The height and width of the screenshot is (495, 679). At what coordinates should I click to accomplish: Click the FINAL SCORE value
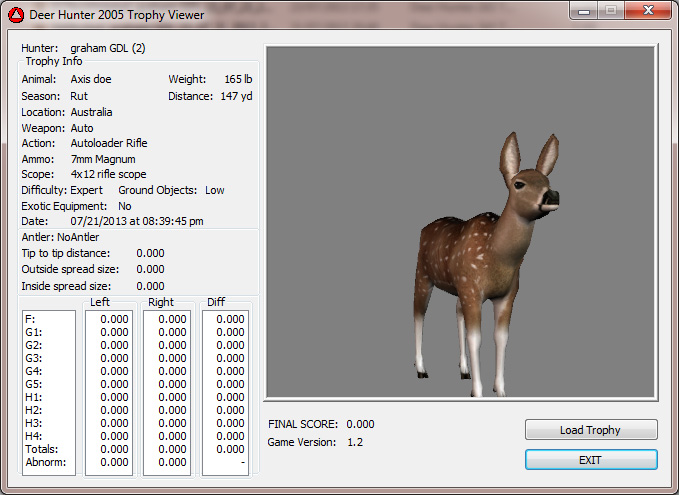click(360, 425)
